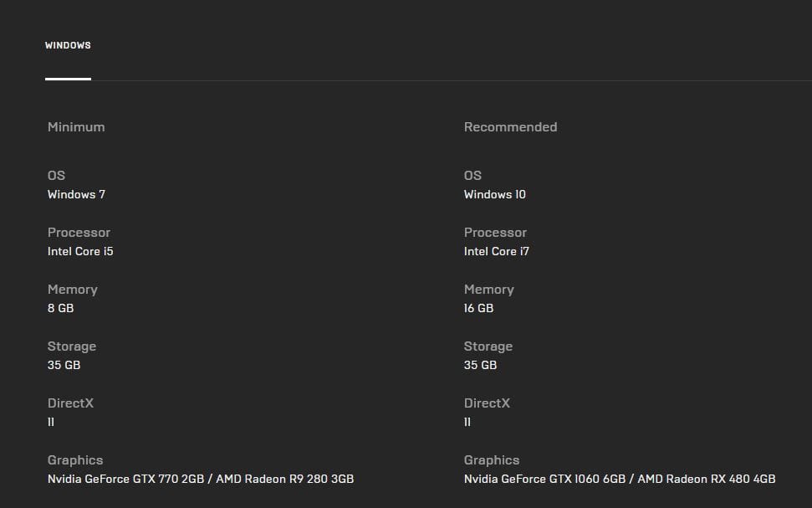This screenshot has width=812, height=508.
Task: Click the 35 GB storage value under Minimum
Action: [64, 365]
